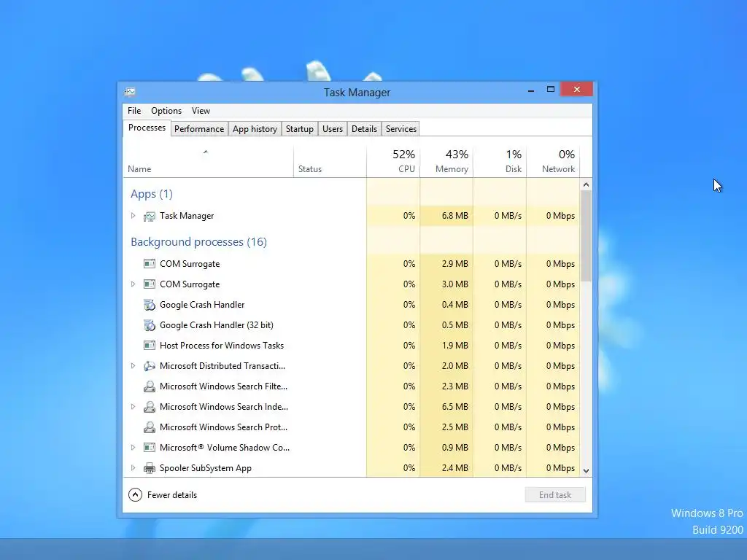
Task: Click the first COM Surrogate process icon
Action: [149, 264]
